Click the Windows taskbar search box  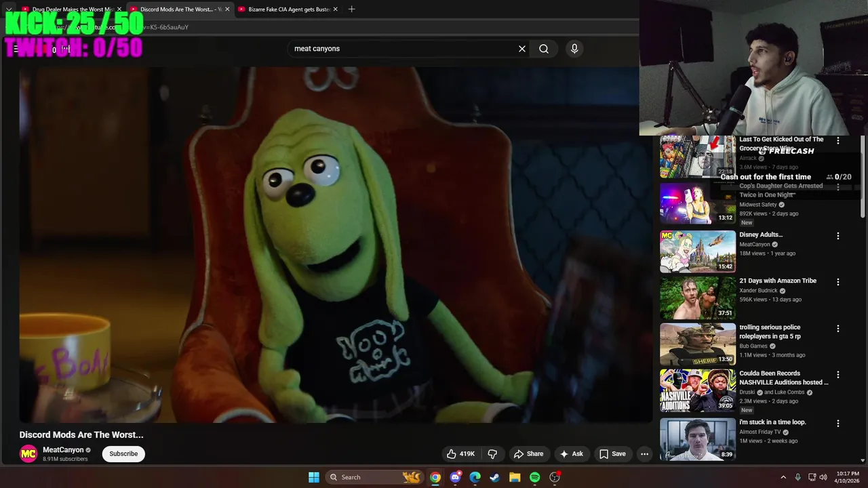coord(374,477)
